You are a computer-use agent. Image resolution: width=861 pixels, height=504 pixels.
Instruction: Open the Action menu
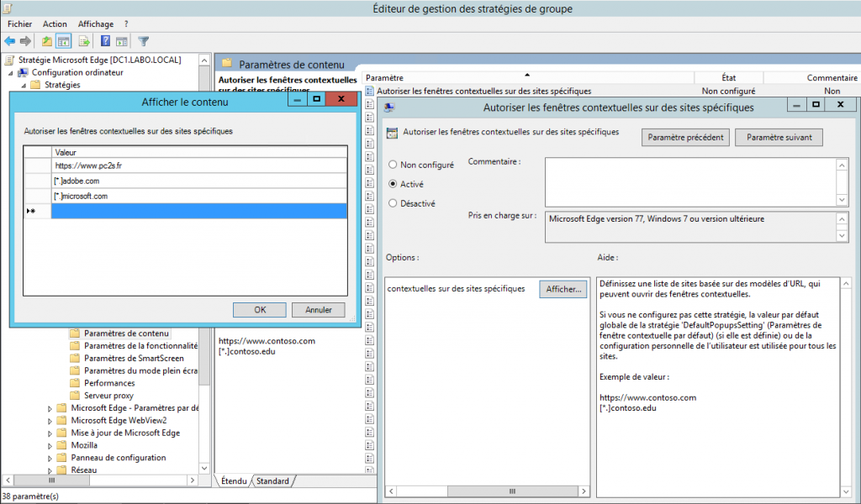tap(54, 24)
